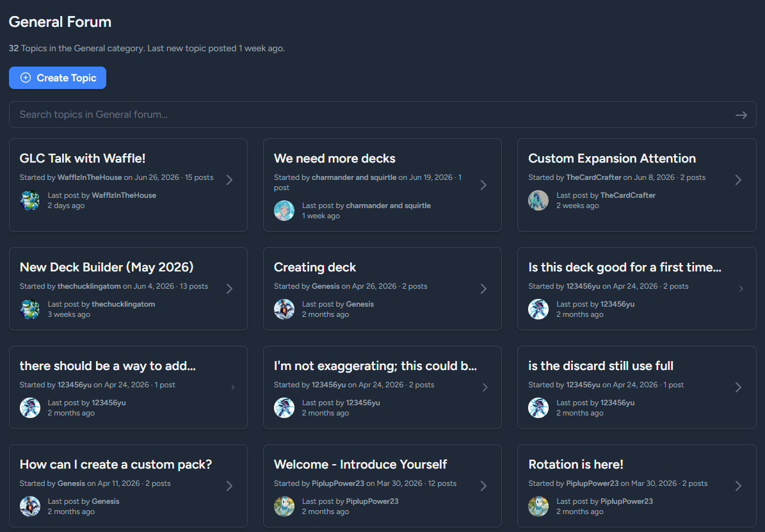Screen dimensions: 765x532
Task: Open Welcome - Introduce Yourself topic
Action: click(360, 464)
